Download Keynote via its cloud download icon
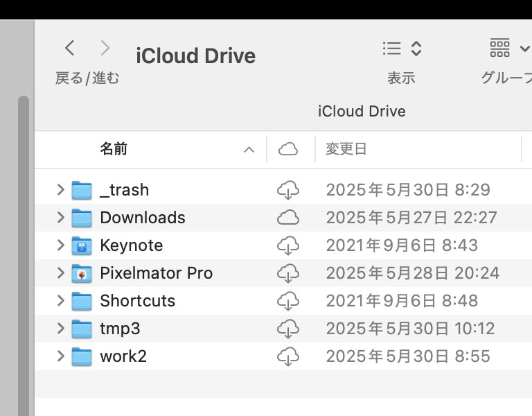The height and width of the screenshot is (416, 532). point(288,246)
